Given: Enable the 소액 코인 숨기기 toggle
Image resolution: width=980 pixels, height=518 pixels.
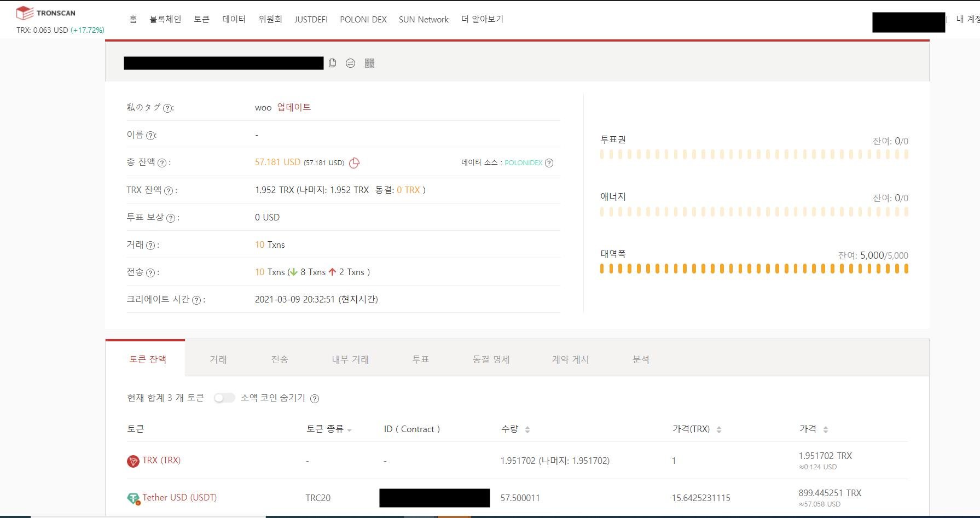Looking at the screenshot, I should point(224,398).
